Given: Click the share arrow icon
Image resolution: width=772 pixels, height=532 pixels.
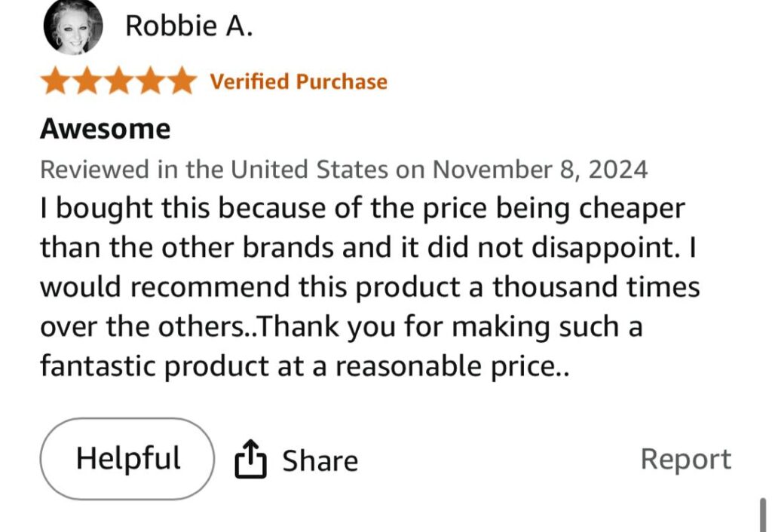Looking at the screenshot, I should 251,460.
